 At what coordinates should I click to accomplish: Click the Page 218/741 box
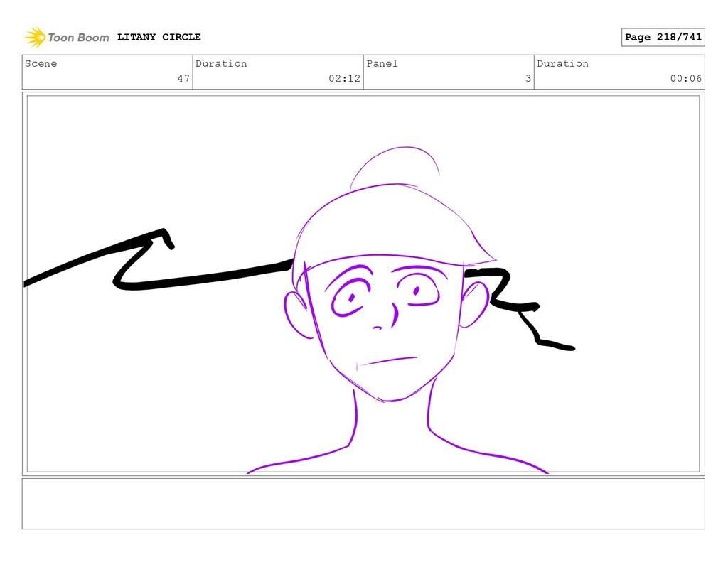(x=663, y=37)
